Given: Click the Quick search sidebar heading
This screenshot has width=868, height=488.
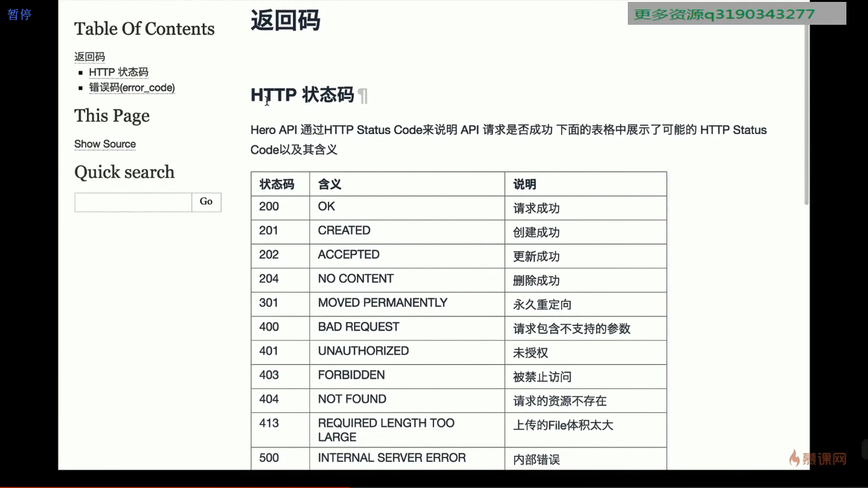Looking at the screenshot, I should 125,172.
